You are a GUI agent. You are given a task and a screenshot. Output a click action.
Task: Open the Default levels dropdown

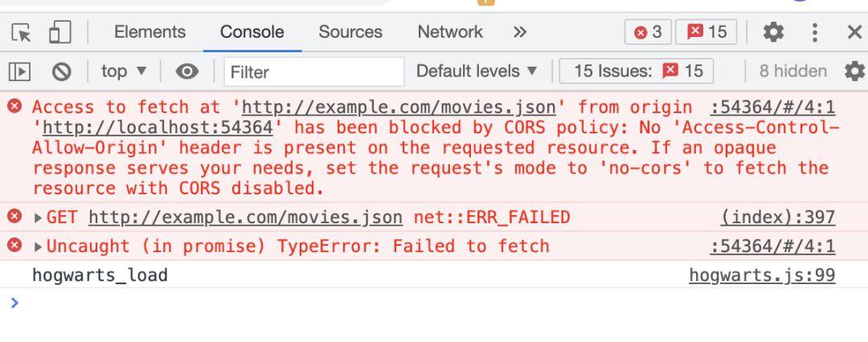(476, 71)
